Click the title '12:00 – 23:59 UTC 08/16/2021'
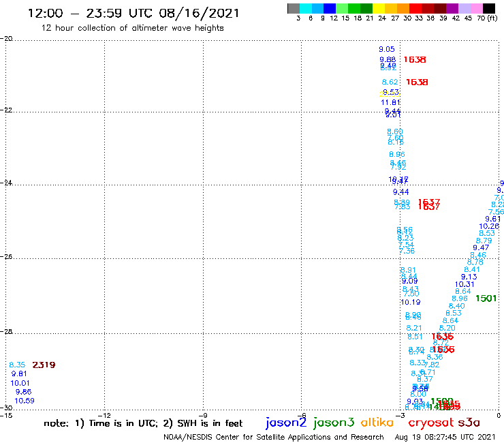The height and width of the screenshot is (443, 504). (133, 13)
